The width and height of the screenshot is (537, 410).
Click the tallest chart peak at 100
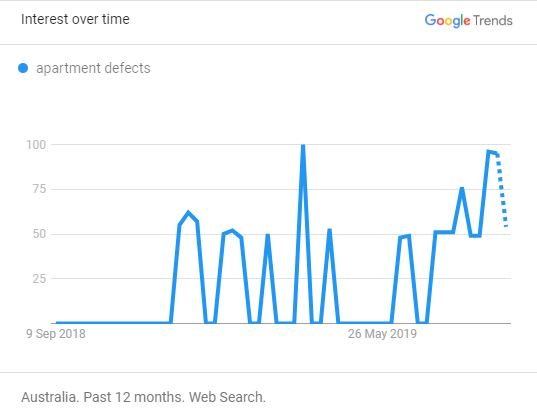[x=303, y=146]
